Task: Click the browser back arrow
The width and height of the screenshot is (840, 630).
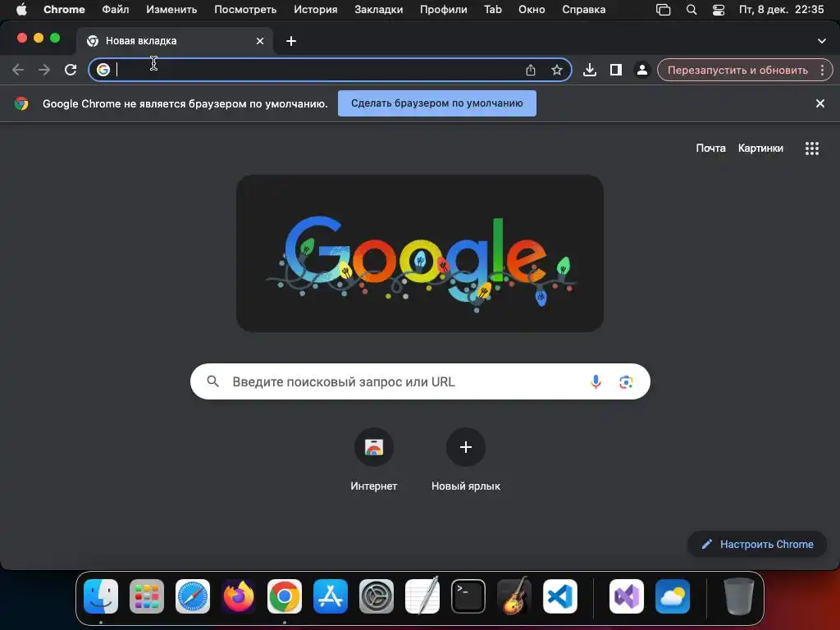Action: (18, 70)
